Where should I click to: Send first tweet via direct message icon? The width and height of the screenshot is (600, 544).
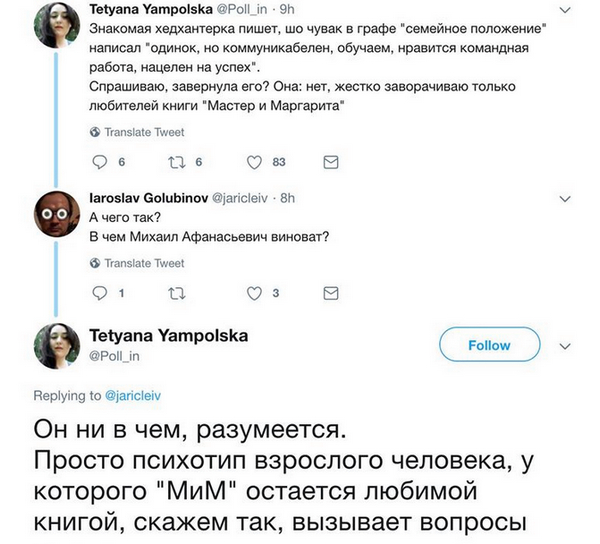click(x=332, y=162)
